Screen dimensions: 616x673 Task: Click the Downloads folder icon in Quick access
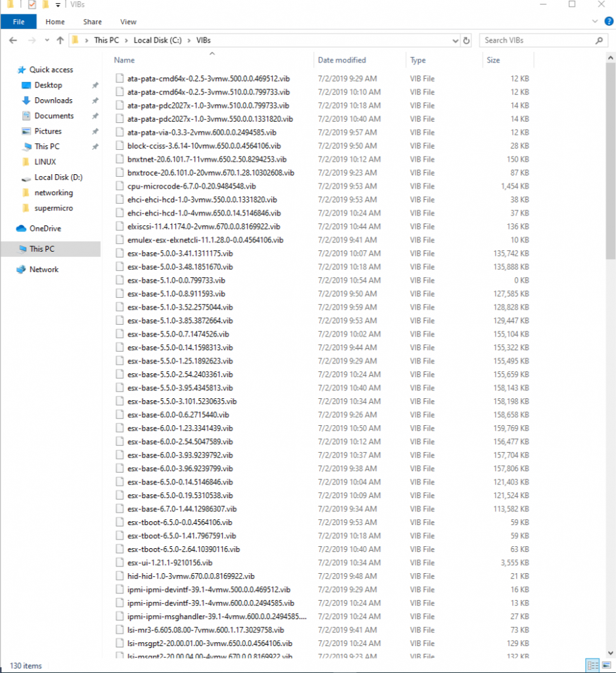pos(26,101)
